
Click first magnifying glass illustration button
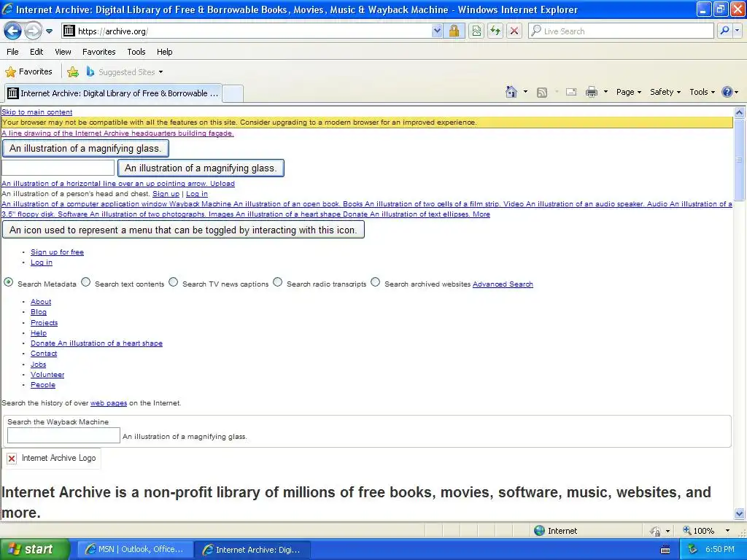click(86, 149)
